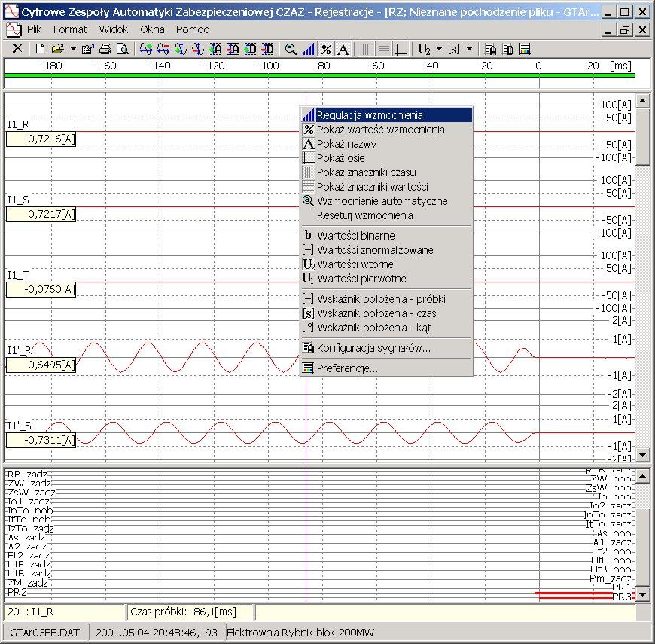Click the I1_S value box 0,7217[A]
This screenshot has height=644, width=655.
pos(41,215)
